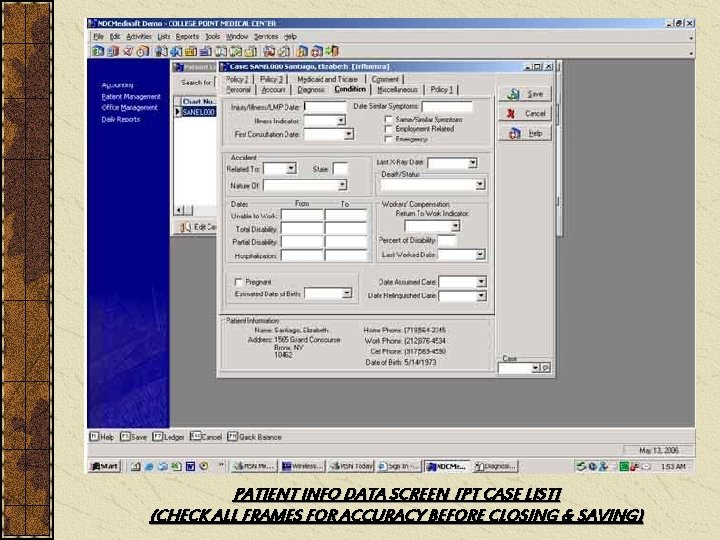Save the case with the Save button

[525, 94]
